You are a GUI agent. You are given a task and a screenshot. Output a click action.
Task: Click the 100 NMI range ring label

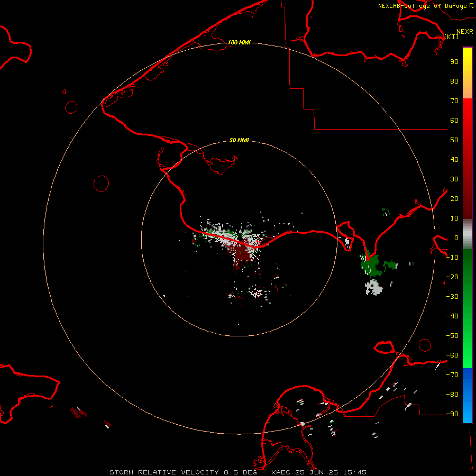[x=239, y=42]
